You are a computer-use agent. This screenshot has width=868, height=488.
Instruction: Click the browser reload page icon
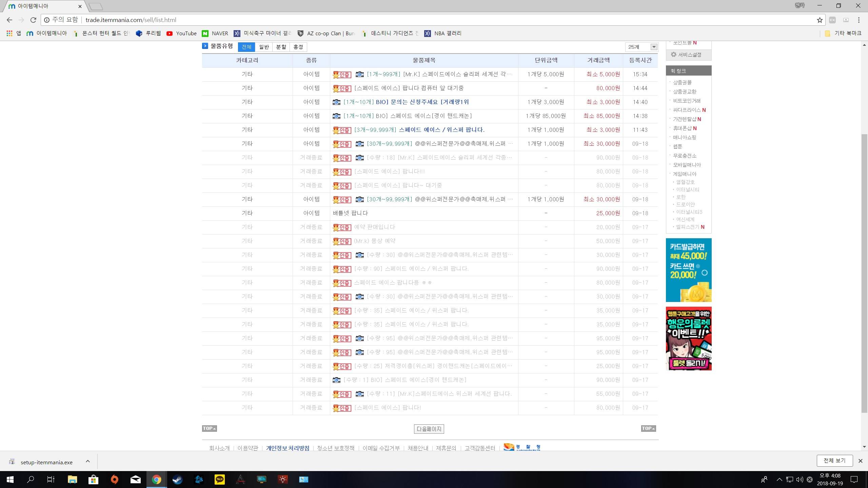point(33,20)
